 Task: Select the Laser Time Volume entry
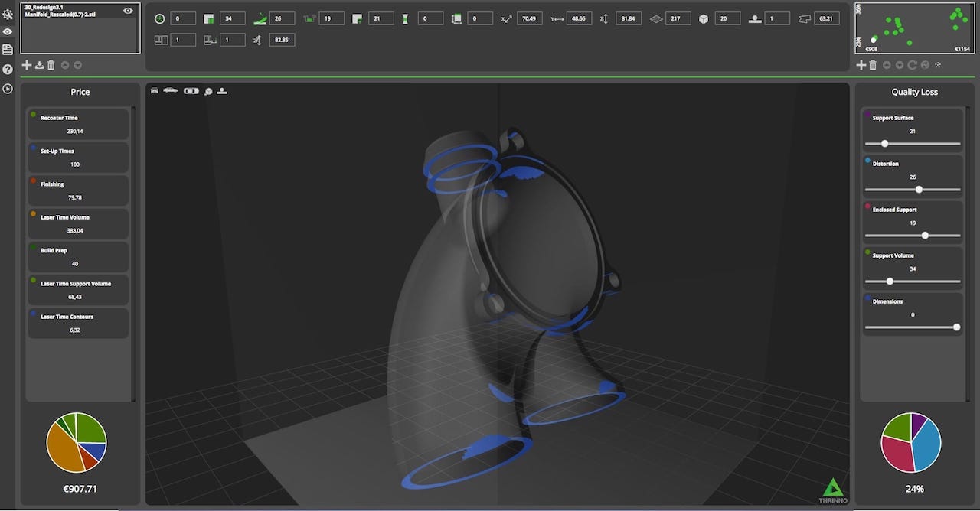pyautogui.click(x=78, y=223)
